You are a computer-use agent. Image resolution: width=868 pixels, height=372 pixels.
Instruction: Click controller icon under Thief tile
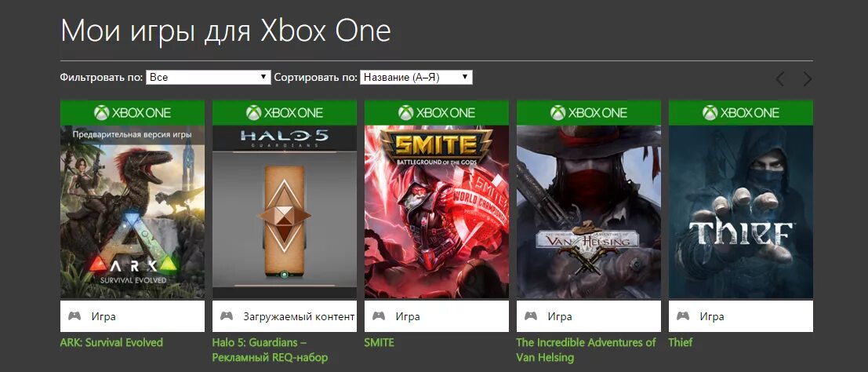682,316
